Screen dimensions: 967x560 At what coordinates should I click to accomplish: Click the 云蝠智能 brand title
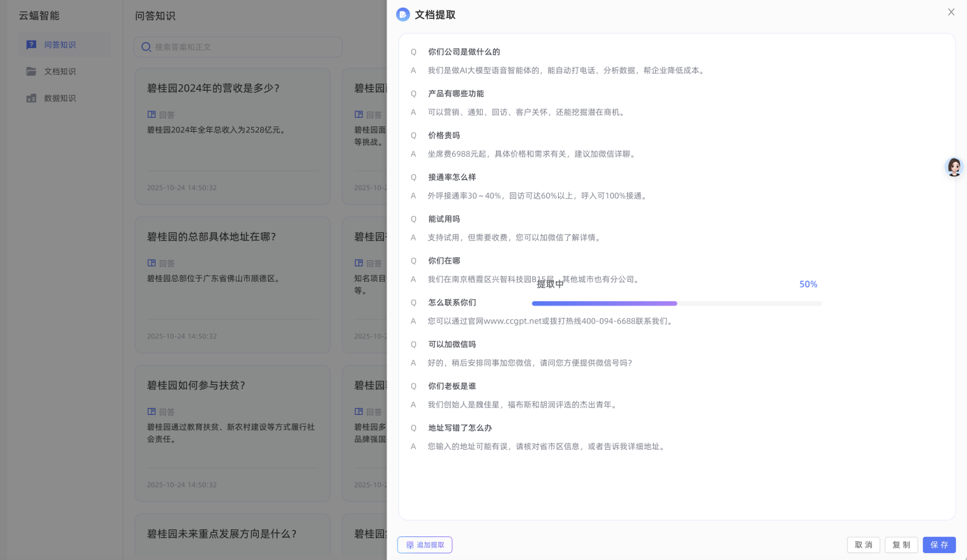[39, 15]
